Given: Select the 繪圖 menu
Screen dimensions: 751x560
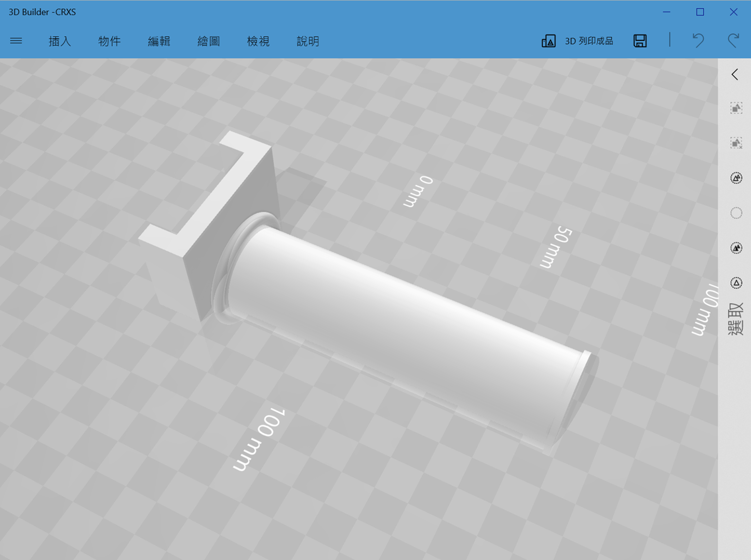Looking at the screenshot, I should (x=209, y=41).
